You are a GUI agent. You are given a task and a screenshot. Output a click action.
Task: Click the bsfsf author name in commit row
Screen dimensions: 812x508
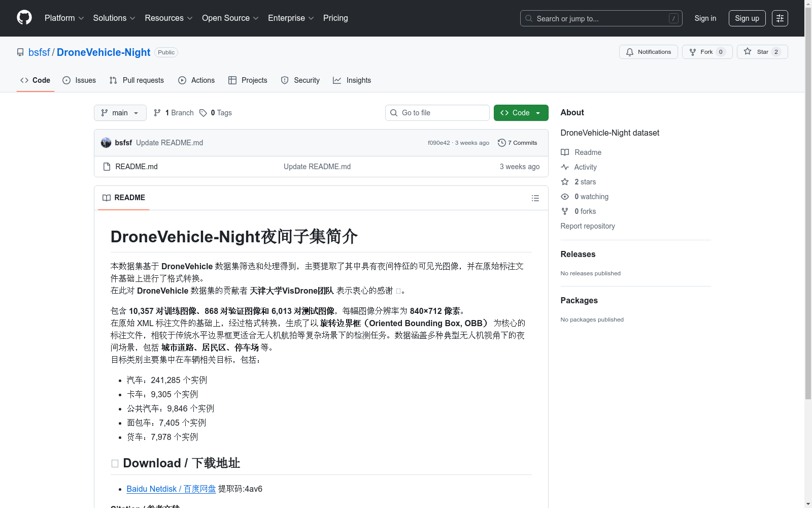pyautogui.click(x=123, y=143)
